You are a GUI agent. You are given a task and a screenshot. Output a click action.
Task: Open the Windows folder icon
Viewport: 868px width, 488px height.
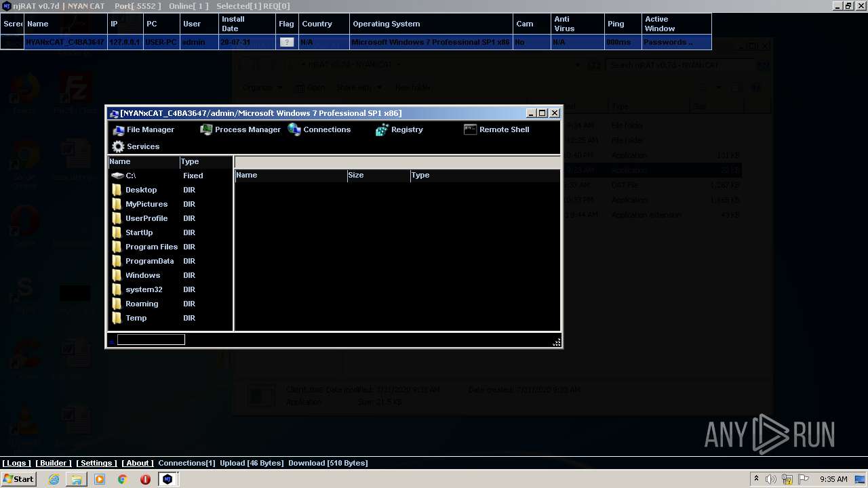pos(117,275)
